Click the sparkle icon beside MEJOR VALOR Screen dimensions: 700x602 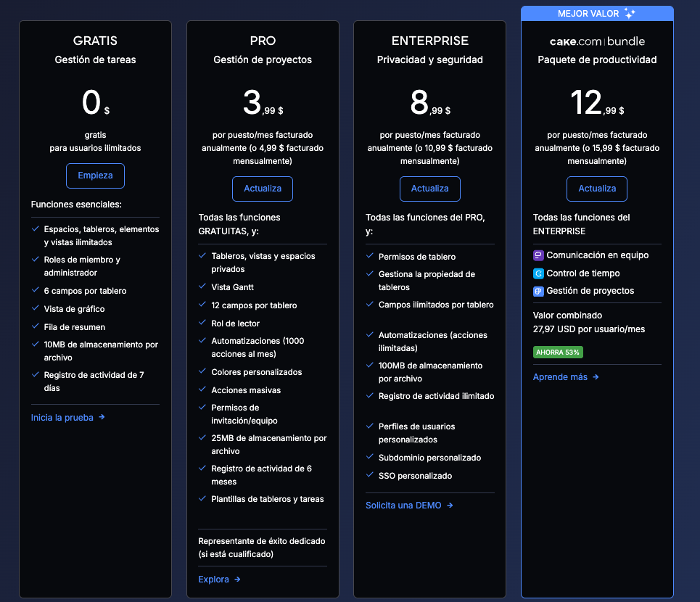pyautogui.click(x=629, y=14)
